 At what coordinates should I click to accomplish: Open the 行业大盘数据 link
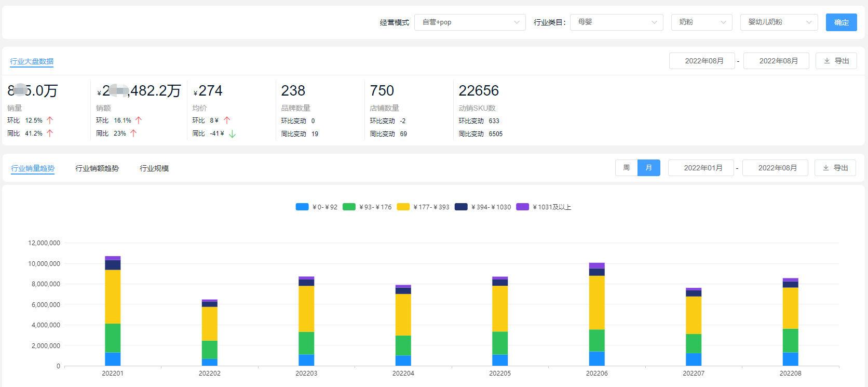pyautogui.click(x=32, y=61)
